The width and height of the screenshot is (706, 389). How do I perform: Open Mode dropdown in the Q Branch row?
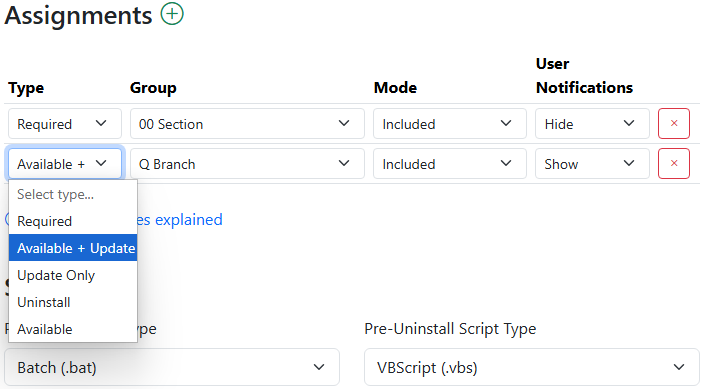point(449,163)
